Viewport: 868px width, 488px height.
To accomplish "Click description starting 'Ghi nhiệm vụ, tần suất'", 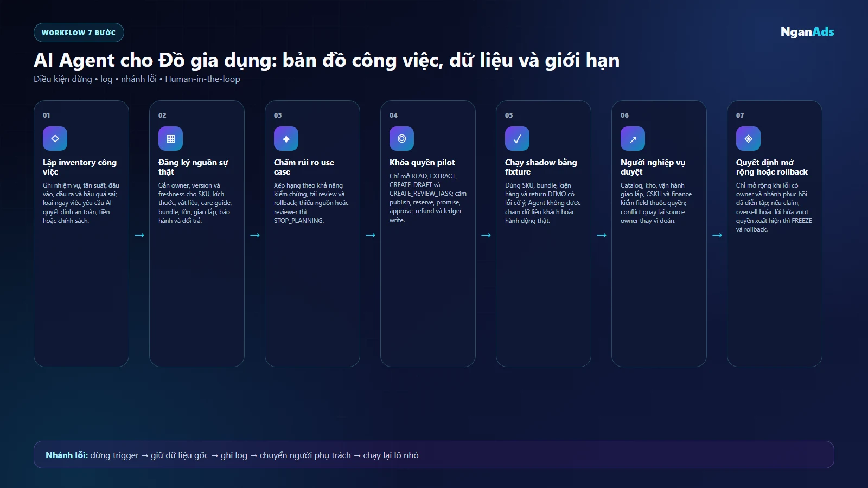I will pos(81,203).
